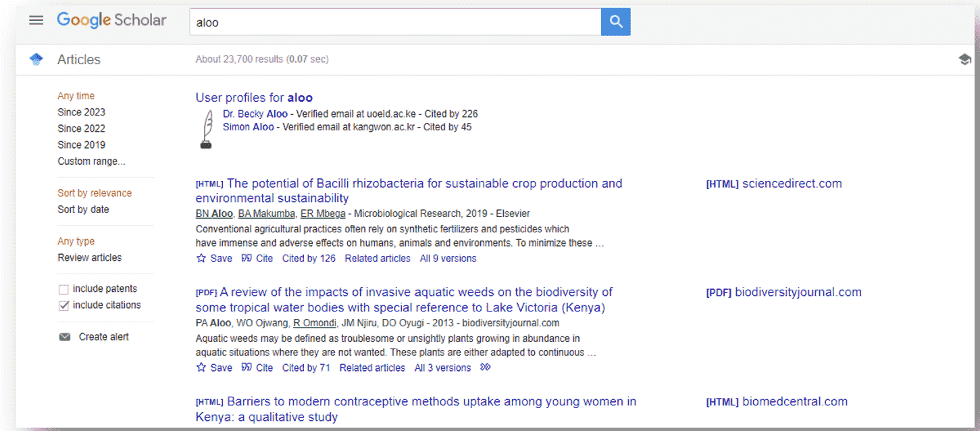980x431 pixels.
Task: Filter results to Since 2019
Action: tap(81, 145)
